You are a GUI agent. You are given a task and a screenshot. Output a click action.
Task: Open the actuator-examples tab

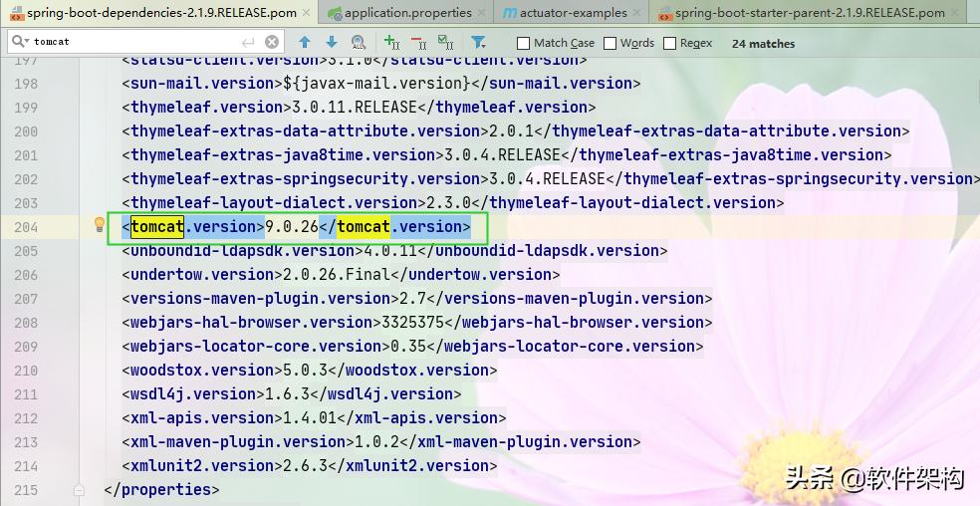pyautogui.click(x=573, y=13)
